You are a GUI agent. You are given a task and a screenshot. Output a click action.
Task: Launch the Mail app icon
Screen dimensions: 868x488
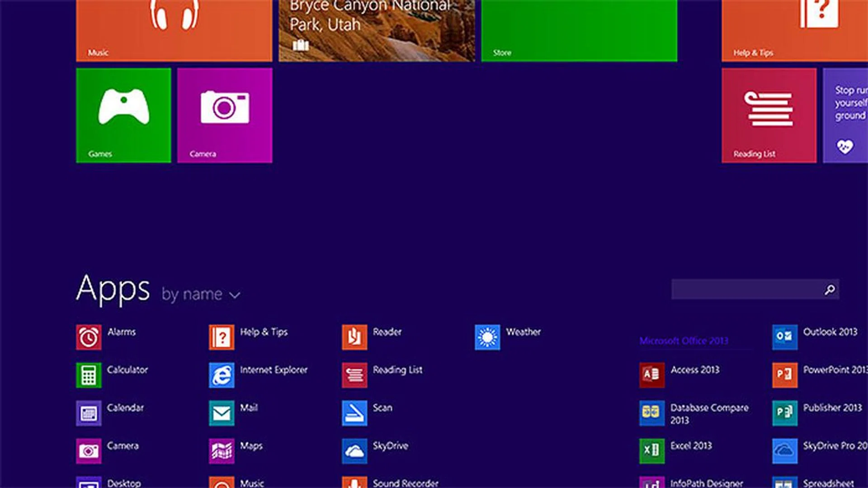click(222, 413)
